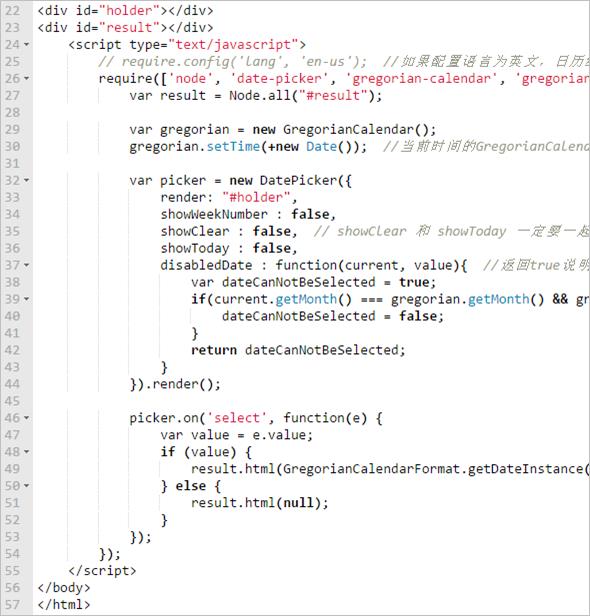This screenshot has height=616, width=590.
Task: Place cursor on result.html(null) statement
Action: click(x=260, y=503)
